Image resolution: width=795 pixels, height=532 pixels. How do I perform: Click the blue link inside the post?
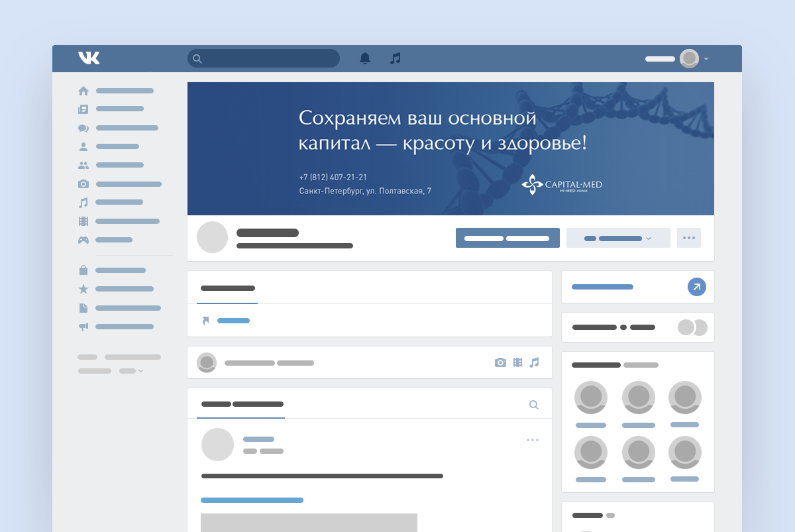(252, 500)
